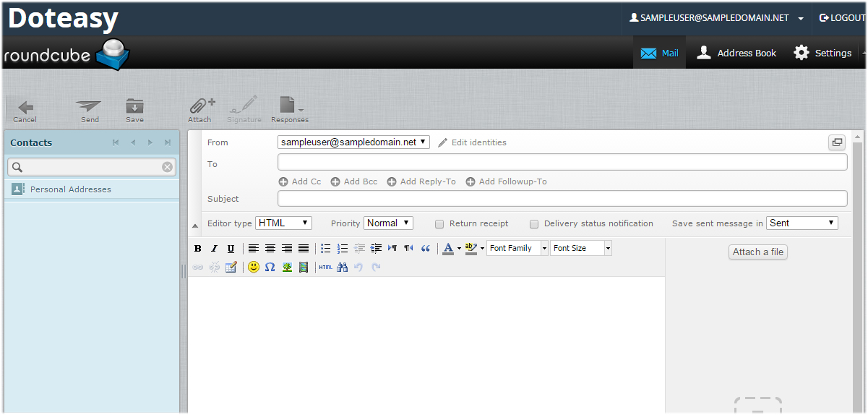
Task: Open the Priority dropdown
Action: point(388,223)
